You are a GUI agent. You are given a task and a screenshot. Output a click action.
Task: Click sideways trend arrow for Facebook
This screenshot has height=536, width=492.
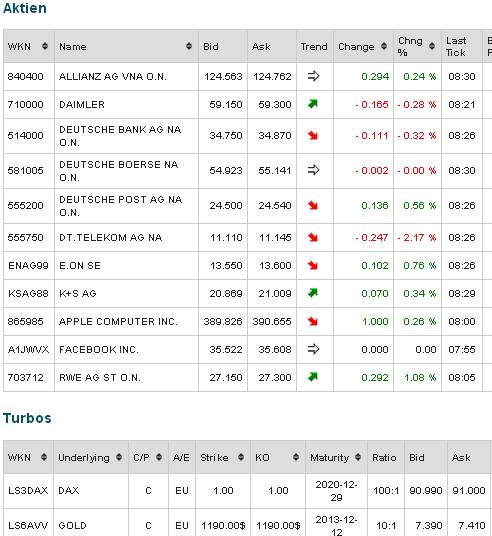pos(313,349)
